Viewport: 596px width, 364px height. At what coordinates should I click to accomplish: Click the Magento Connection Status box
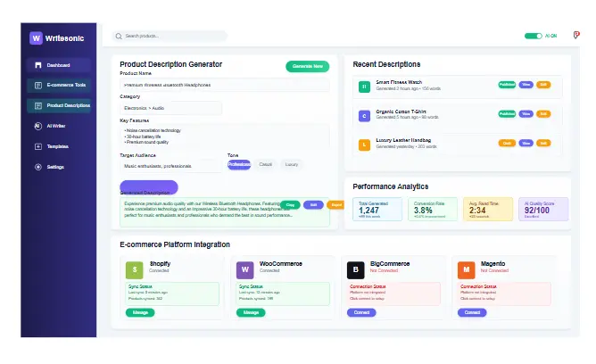[x=504, y=294]
